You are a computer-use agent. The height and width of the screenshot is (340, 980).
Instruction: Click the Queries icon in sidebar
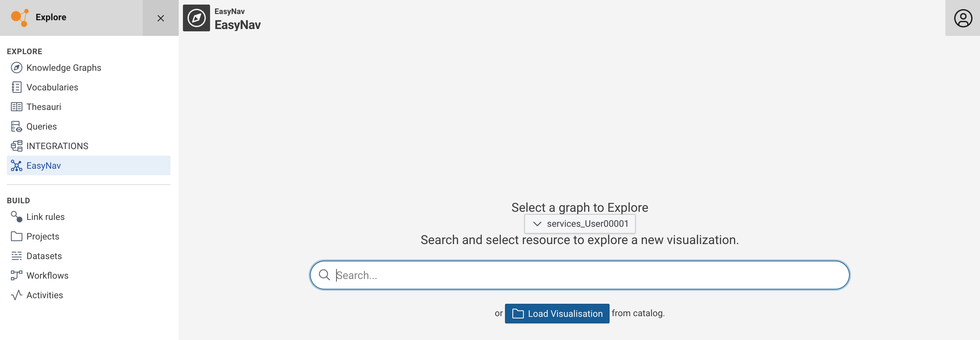tap(16, 127)
